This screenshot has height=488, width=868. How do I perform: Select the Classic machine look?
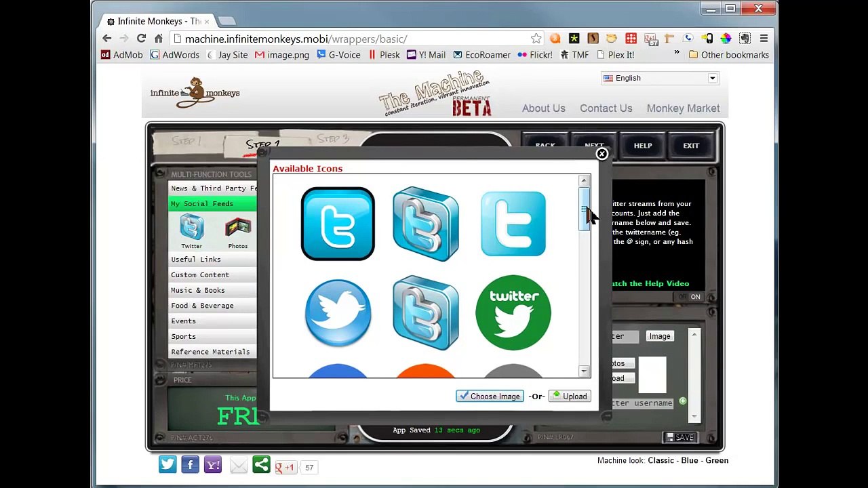[x=660, y=461]
